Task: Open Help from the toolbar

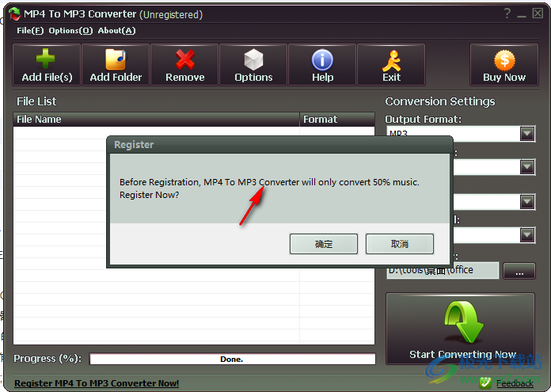Action: click(x=322, y=65)
